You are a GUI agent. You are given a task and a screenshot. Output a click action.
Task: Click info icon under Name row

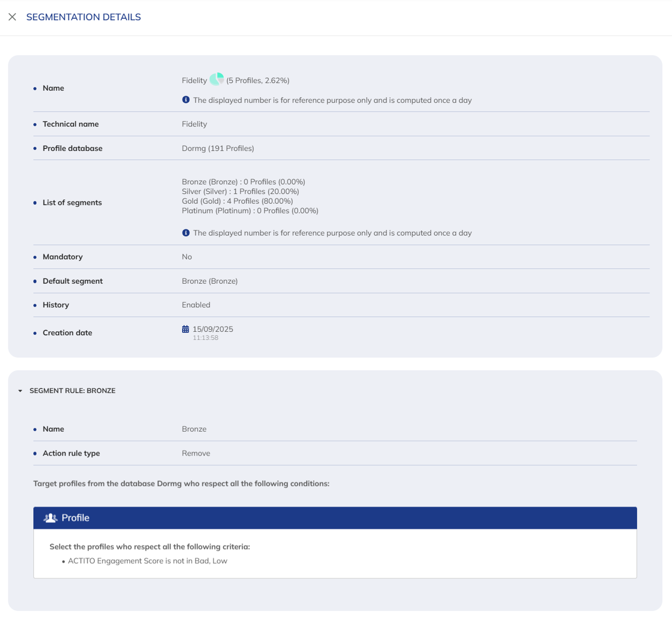point(186,100)
